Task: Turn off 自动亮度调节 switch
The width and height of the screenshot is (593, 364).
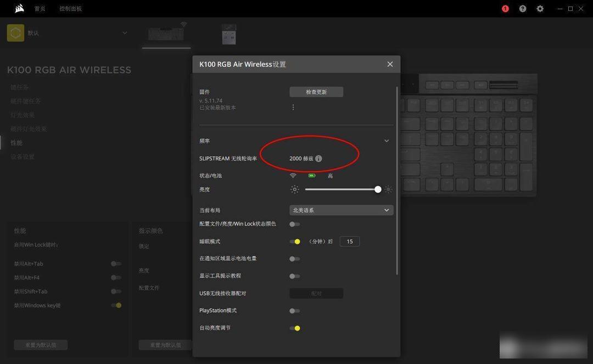Action: [295, 328]
